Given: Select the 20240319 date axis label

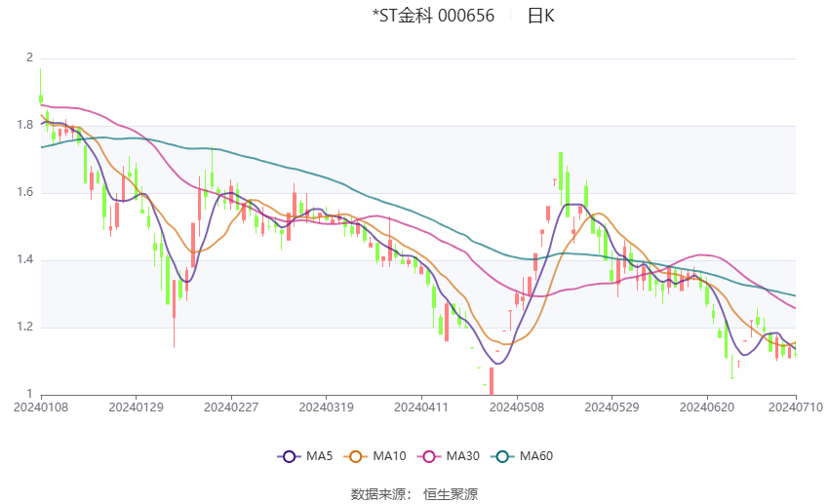Looking at the screenshot, I should pyautogui.click(x=326, y=407).
